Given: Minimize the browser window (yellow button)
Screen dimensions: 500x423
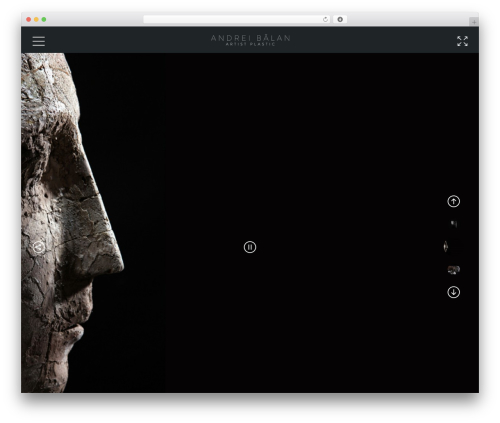Looking at the screenshot, I should (36, 19).
